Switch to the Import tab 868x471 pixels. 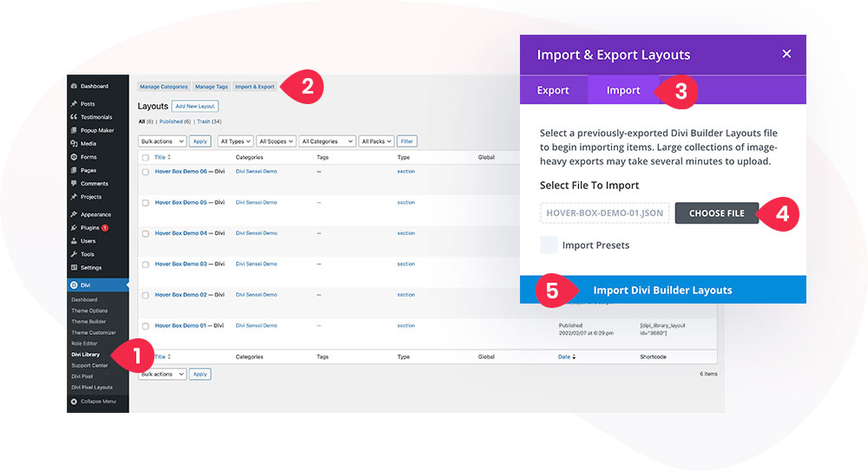[x=623, y=90]
